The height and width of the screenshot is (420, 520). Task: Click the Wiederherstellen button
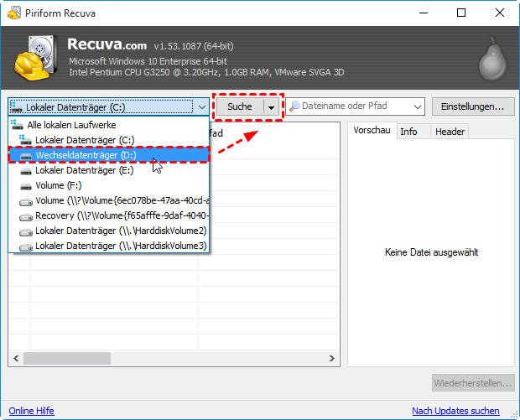tap(473, 383)
